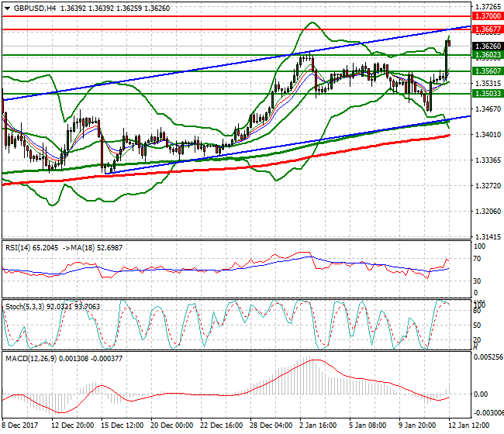Click the 15 Dec 12:00 time axis label
Screen dimensions: 504x434
click(123, 425)
